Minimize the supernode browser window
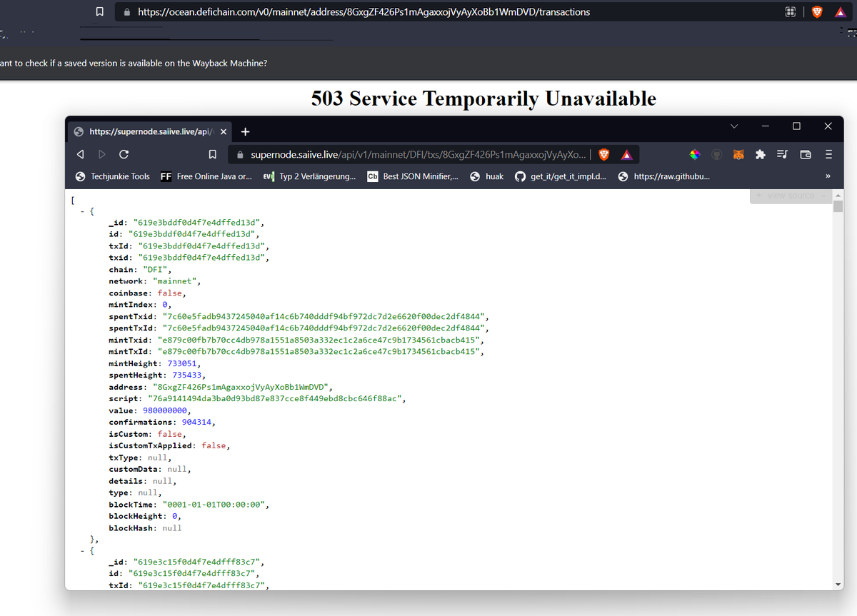Screen dimensions: 857x616 (766, 126)
